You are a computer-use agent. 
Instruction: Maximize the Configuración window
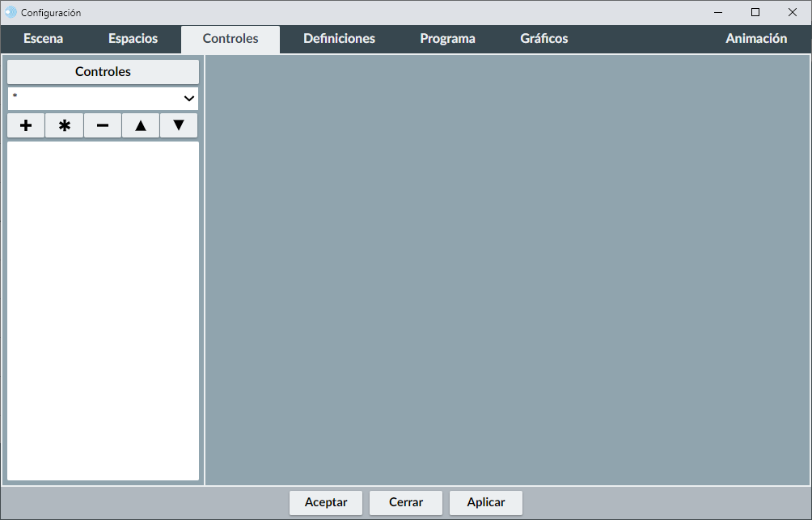[755, 12]
